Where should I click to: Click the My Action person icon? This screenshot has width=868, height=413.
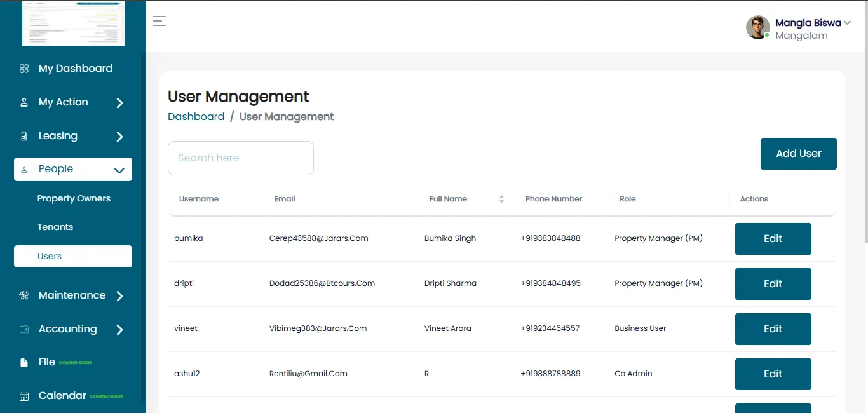[24, 102]
